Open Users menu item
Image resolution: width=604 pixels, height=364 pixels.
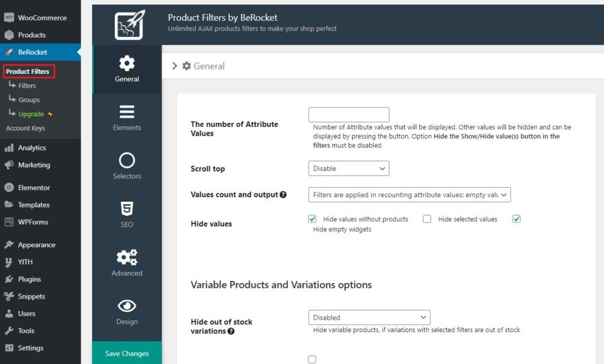point(27,313)
